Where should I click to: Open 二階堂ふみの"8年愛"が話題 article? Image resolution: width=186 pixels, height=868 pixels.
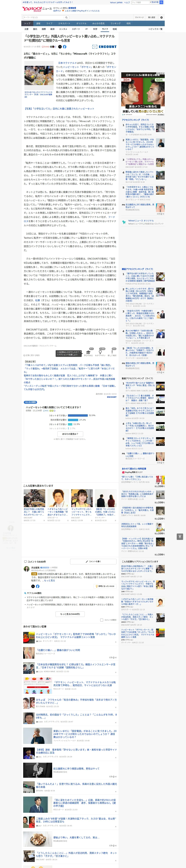[x=76, y=820]
